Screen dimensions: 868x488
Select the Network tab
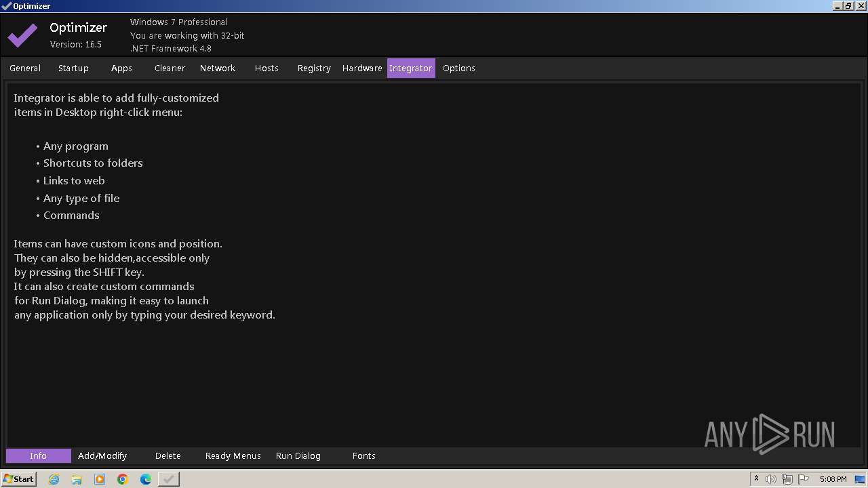click(218, 68)
